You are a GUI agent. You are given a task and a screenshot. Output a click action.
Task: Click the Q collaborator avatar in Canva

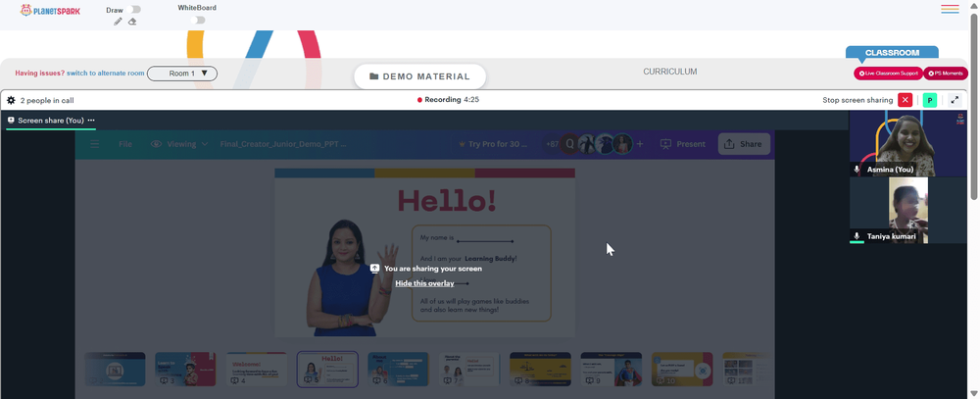click(569, 144)
